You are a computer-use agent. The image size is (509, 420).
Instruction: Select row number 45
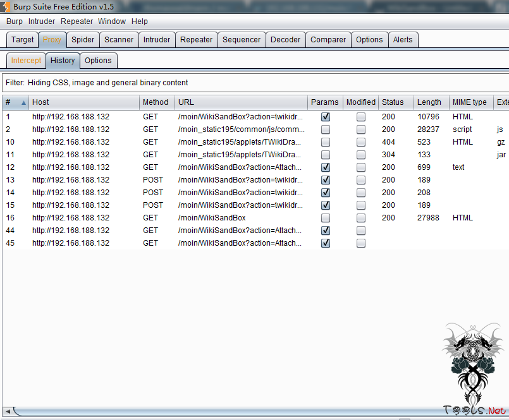coord(10,243)
